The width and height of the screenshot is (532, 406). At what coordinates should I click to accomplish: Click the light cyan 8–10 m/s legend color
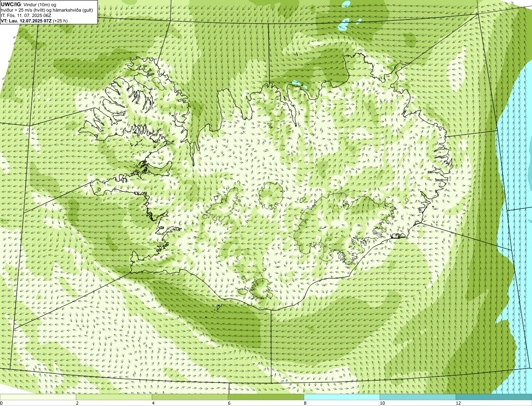click(342, 397)
